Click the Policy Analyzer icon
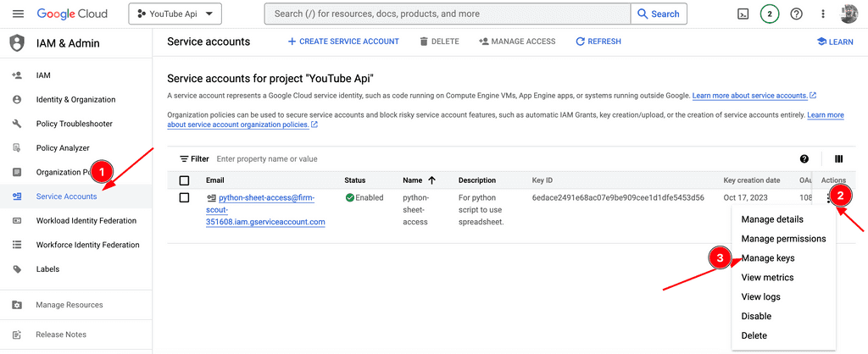 click(x=17, y=147)
